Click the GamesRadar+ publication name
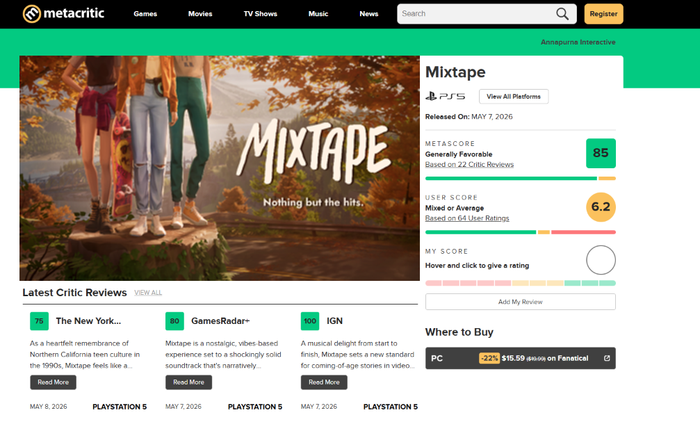 (221, 321)
